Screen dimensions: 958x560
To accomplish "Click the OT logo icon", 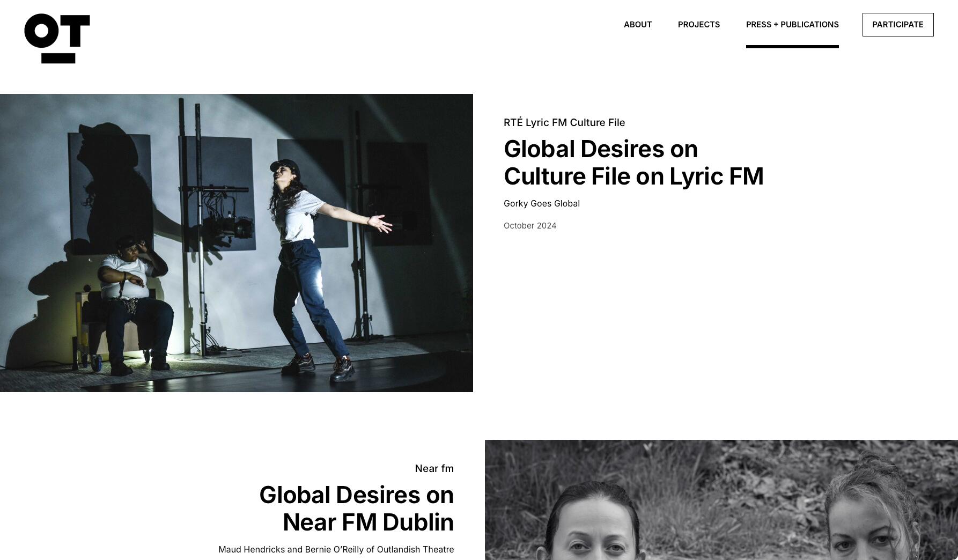I will [x=57, y=39].
